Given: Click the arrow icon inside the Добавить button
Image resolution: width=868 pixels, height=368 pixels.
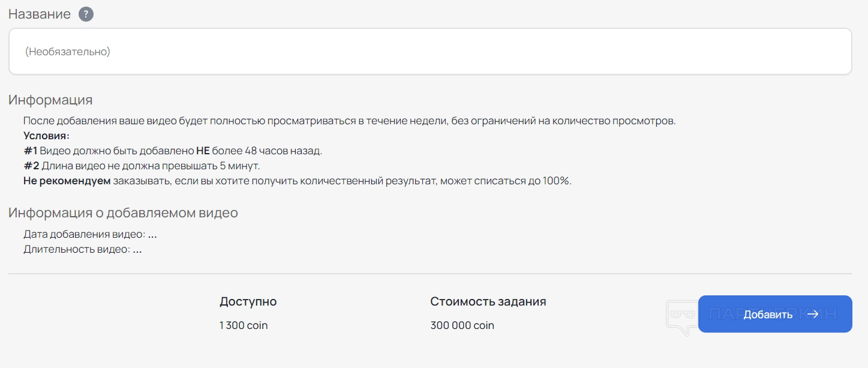Looking at the screenshot, I should [x=813, y=314].
